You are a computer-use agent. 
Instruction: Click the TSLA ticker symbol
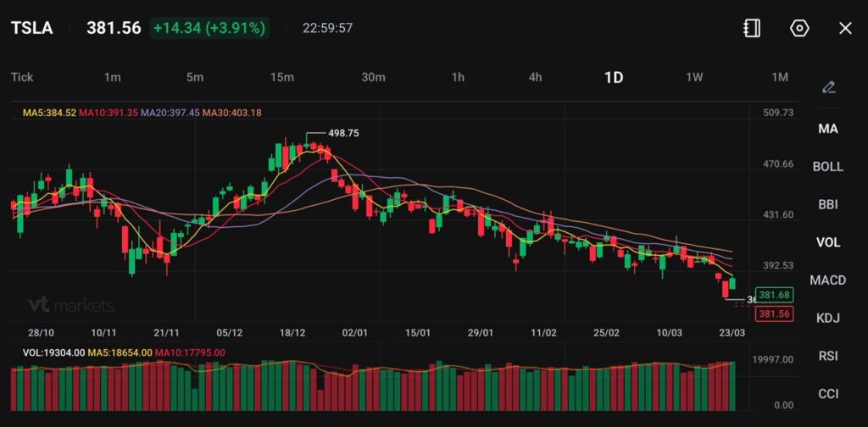point(31,28)
